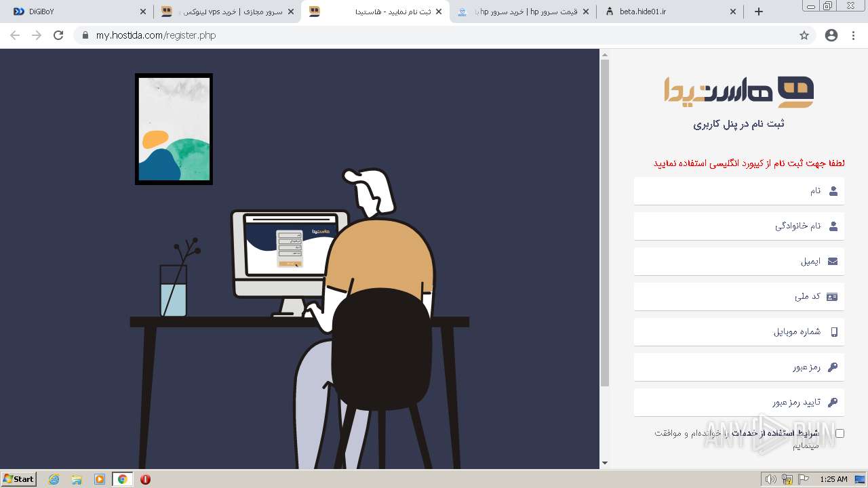Click envelope icon in email field

(833, 262)
